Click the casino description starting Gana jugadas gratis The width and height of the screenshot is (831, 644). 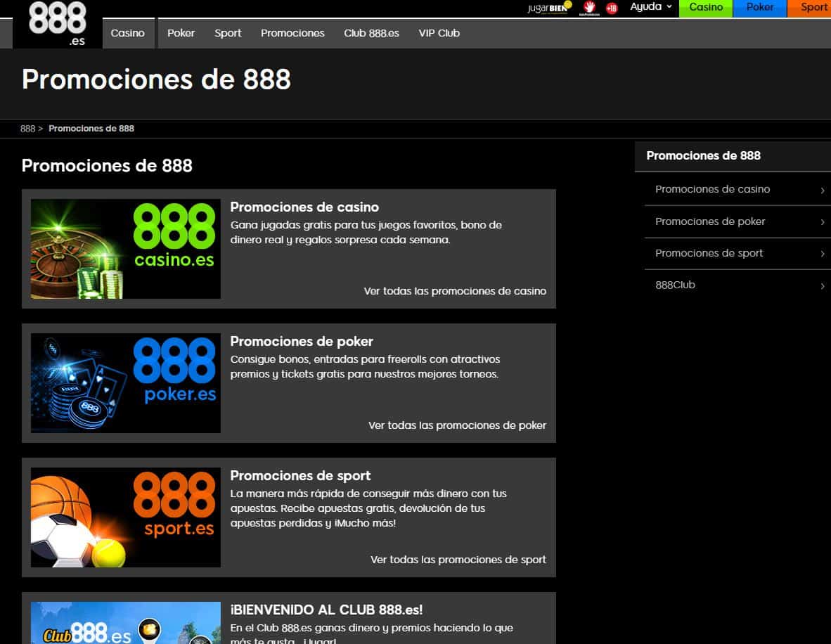pos(366,232)
